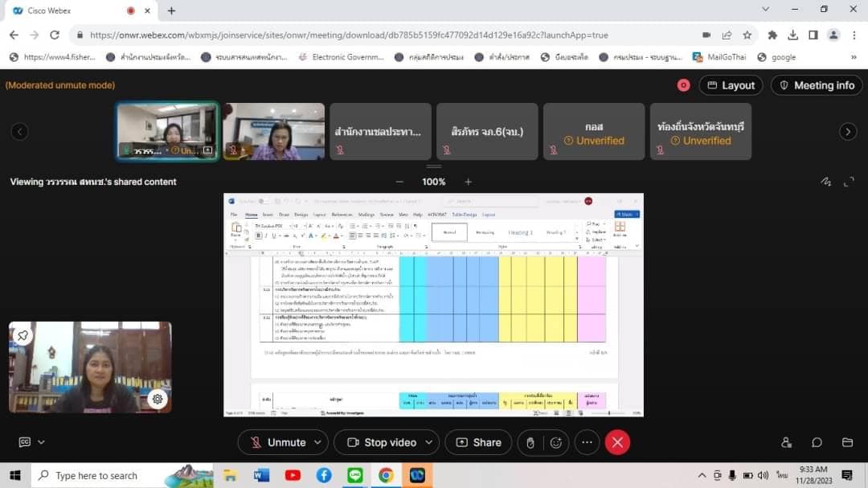Viewport: 868px width, 488px height.
Task: Zoom out of the shared content
Action: pyautogui.click(x=399, y=182)
